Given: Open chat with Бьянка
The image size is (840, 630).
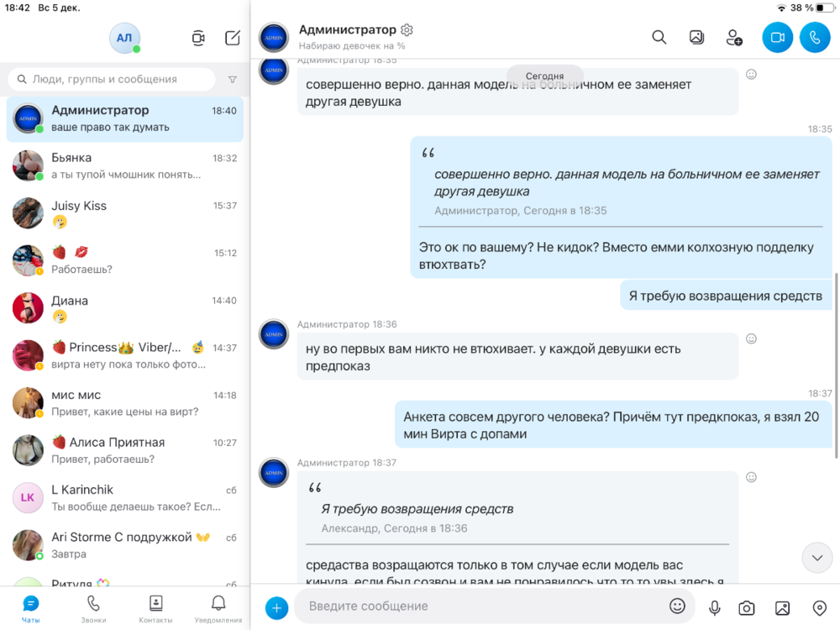Looking at the screenshot, I should [x=124, y=165].
